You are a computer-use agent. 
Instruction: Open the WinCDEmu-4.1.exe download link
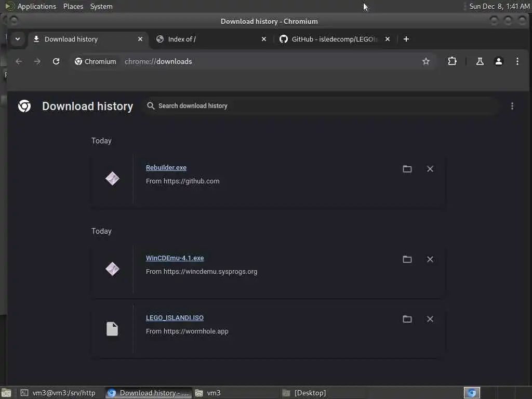pos(175,258)
